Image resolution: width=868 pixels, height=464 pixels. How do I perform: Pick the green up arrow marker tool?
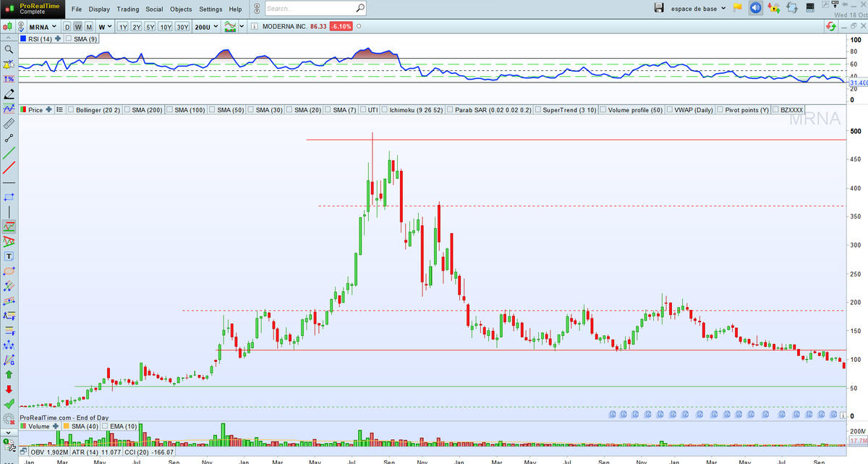click(9, 374)
